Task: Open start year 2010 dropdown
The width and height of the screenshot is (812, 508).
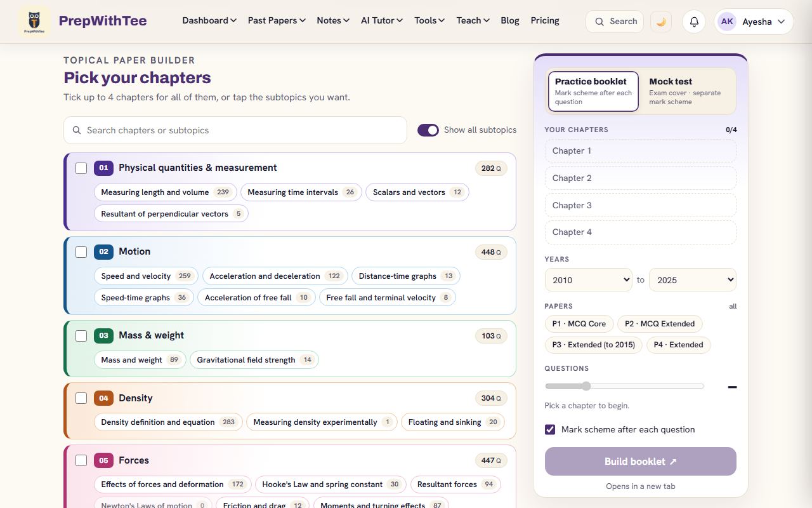Action: click(589, 280)
